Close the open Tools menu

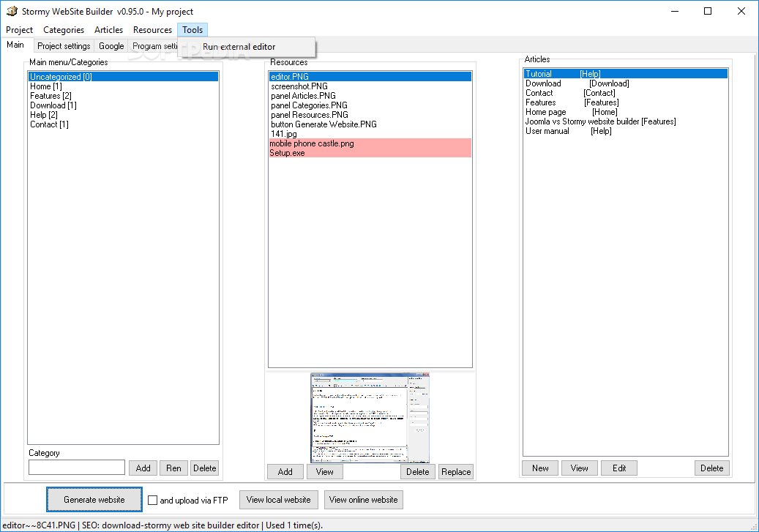point(192,30)
